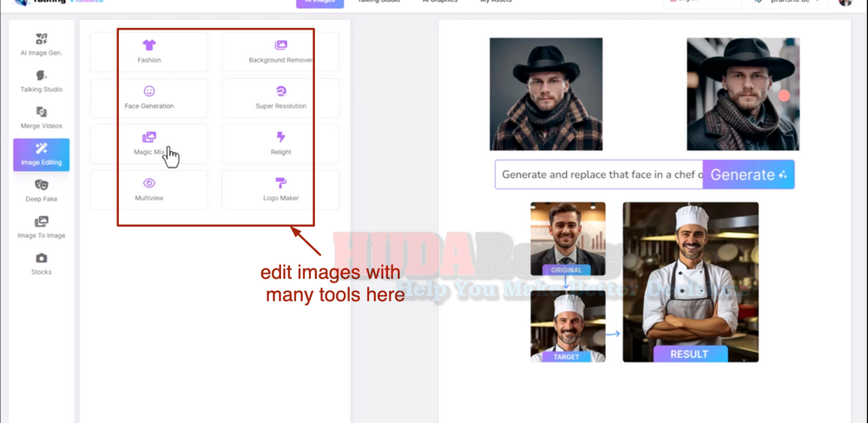This screenshot has height=423, width=868.
Task: Open the Background Remover tool
Action: tap(280, 51)
